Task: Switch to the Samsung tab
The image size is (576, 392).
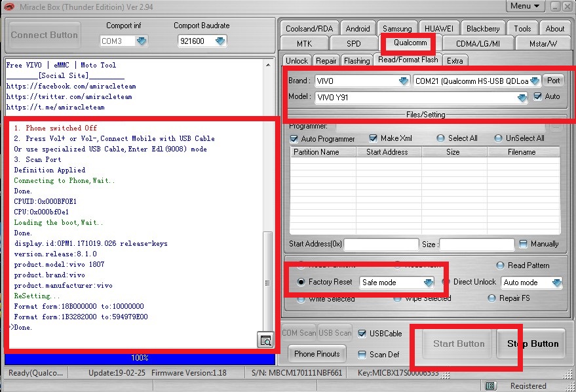Action: pyautogui.click(x=397, y=29)
